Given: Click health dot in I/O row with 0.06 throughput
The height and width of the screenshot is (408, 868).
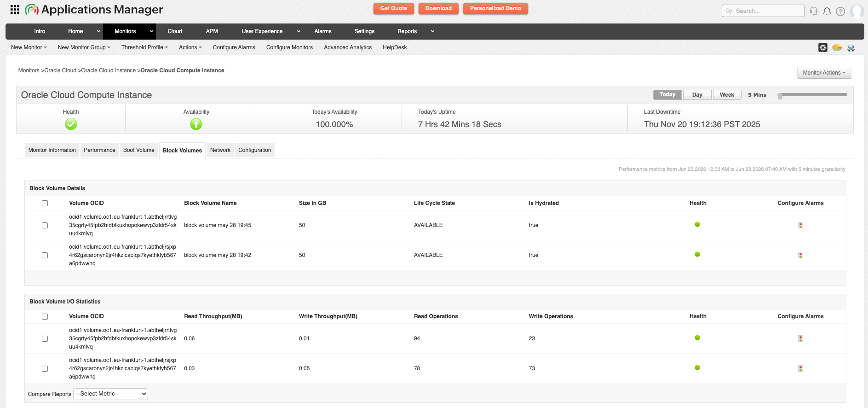Looking at the screenshot, I should click(697, 338).
